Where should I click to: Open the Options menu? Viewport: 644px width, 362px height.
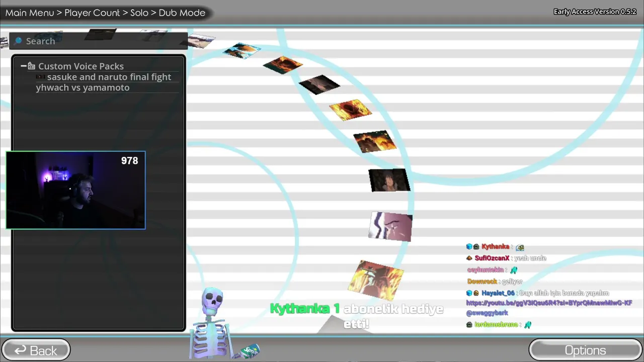pyautogui.click(x=585, y=350)
